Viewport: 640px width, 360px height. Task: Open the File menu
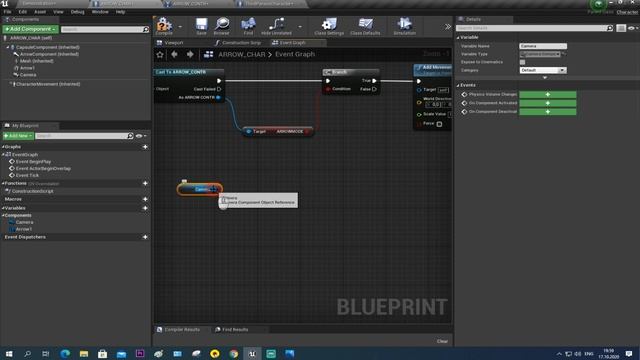click(x=7, y=12)
